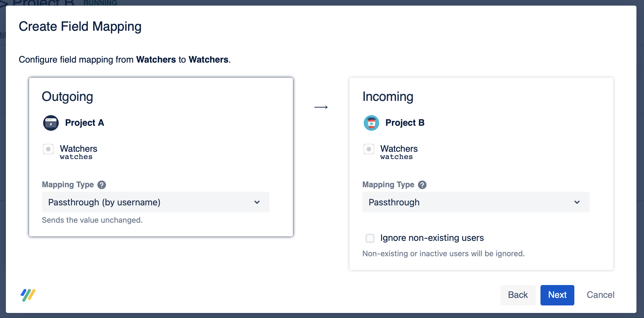Cancel the field mapping dialog
The height and width of the screenshot is (318, 644).
coord(600,295)
